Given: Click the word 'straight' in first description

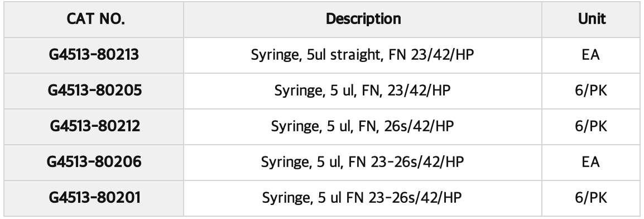Looking at the screenshot, I should 355,55.
